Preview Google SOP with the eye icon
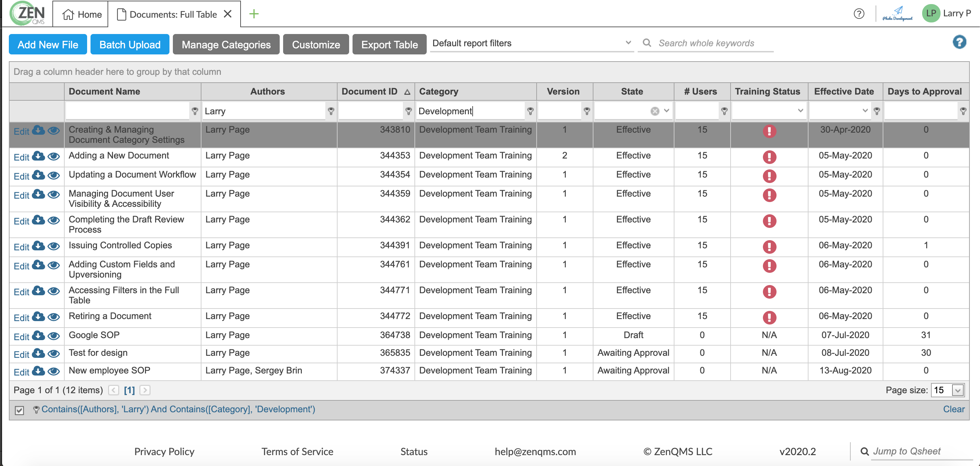The image size is (980, 466). pyautogui.click(x=54, y=337)
